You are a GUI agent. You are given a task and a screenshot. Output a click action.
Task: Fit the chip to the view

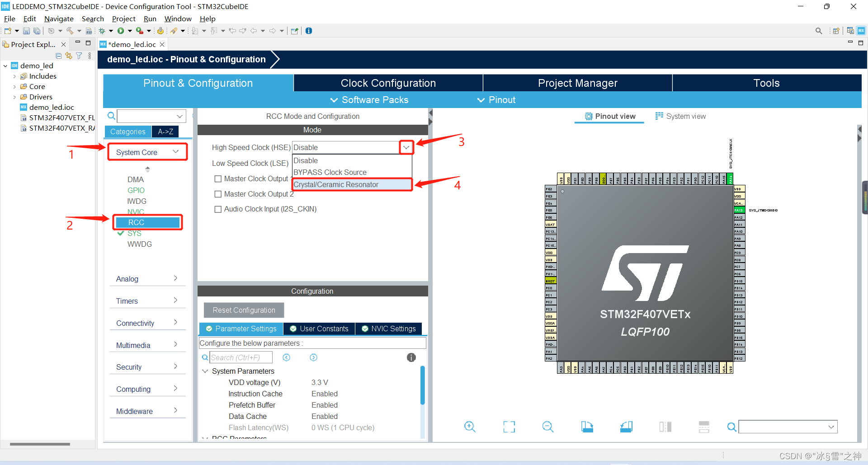coord(509,427)
